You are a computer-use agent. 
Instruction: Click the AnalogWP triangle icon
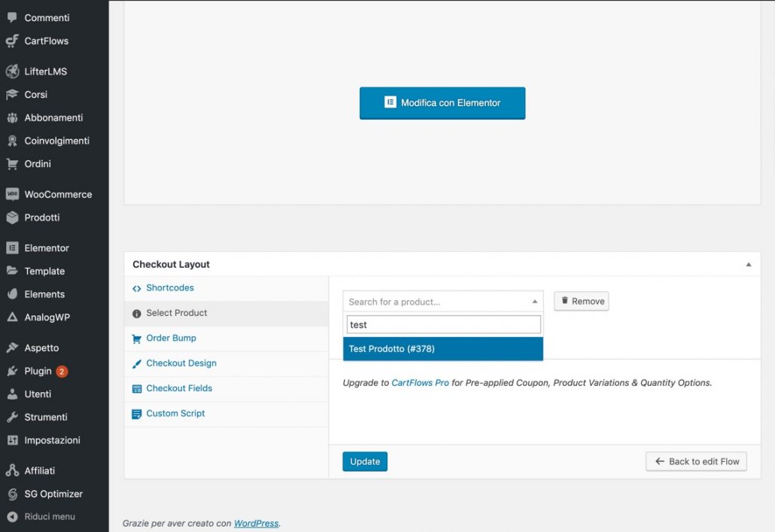click(12, 318)
